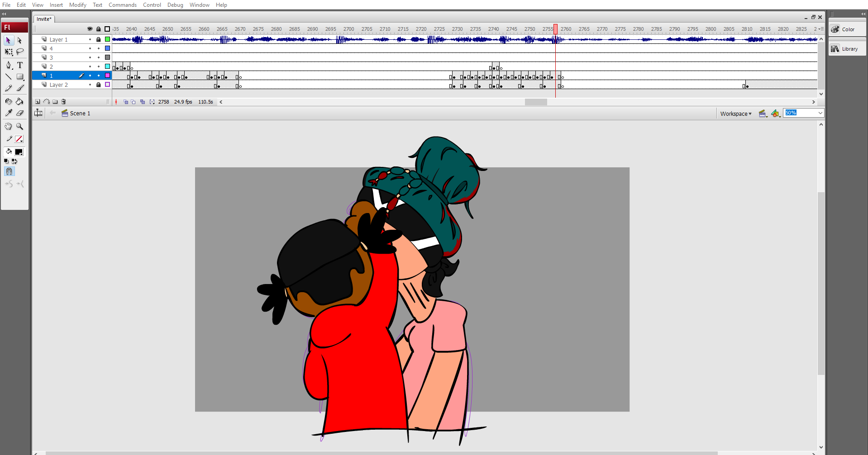Open the Edit Scene dropdown
868x455 pixels.
tap(763, 114)
